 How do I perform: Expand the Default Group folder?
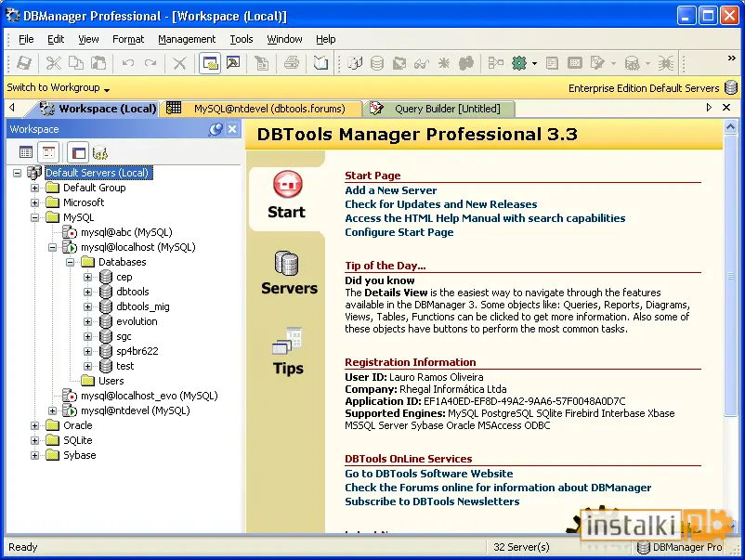[34, 189]
